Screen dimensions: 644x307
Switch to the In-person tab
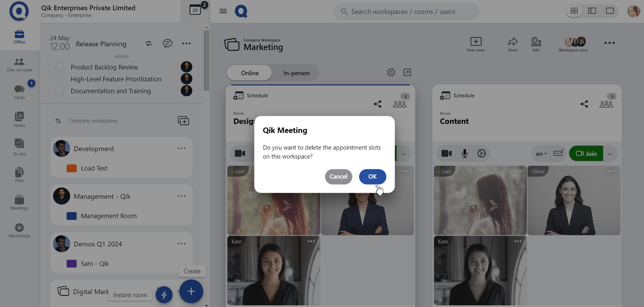(296, 73)
